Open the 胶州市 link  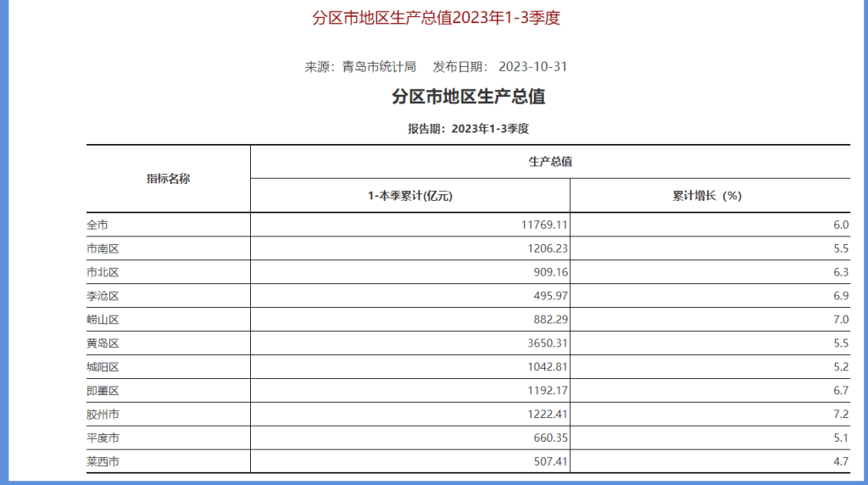coord(103,415)
